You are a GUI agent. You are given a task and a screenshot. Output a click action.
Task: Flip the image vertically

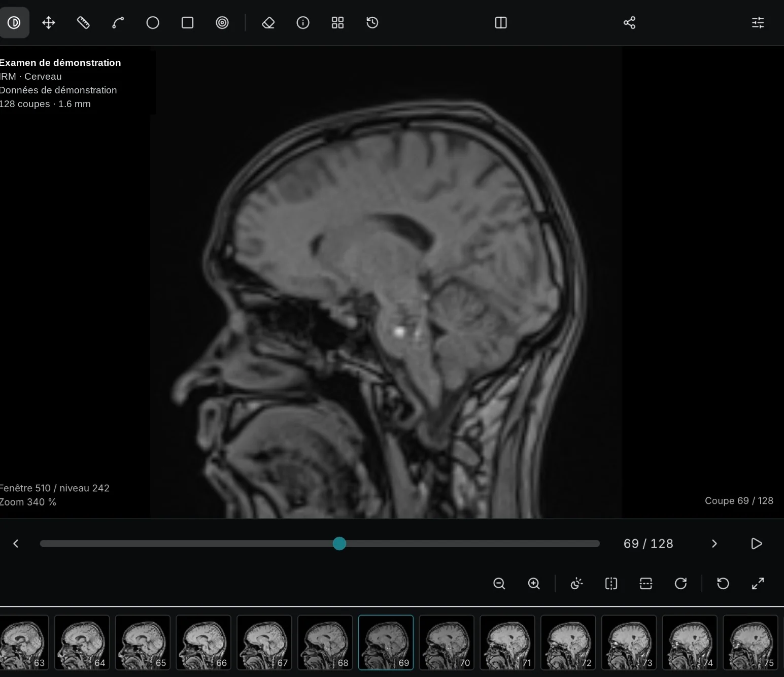pos(646,584)
